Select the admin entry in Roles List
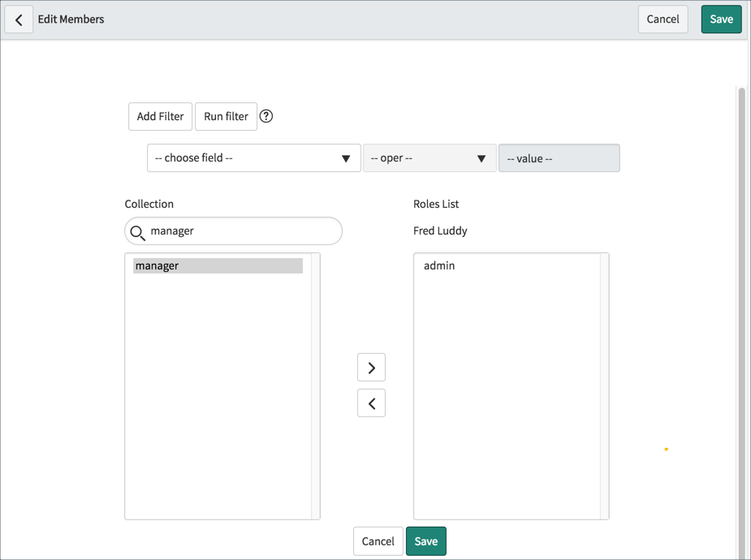This screenshot has width=751, height=560. coord(439,265)
